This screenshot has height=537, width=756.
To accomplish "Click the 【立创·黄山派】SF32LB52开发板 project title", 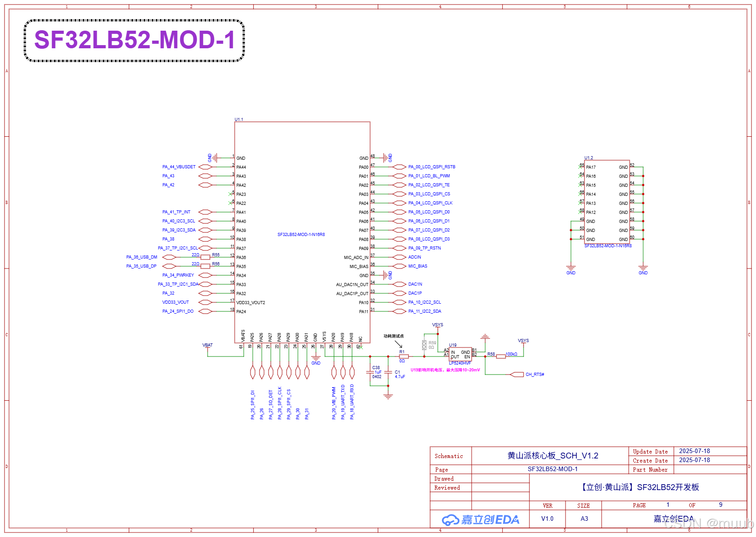I will [640, 487].
